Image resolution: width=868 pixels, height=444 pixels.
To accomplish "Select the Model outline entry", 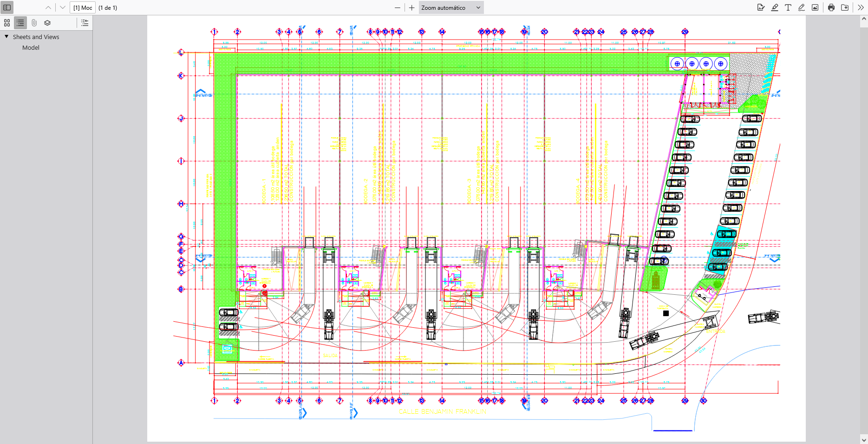I will (x=31, y=47).
